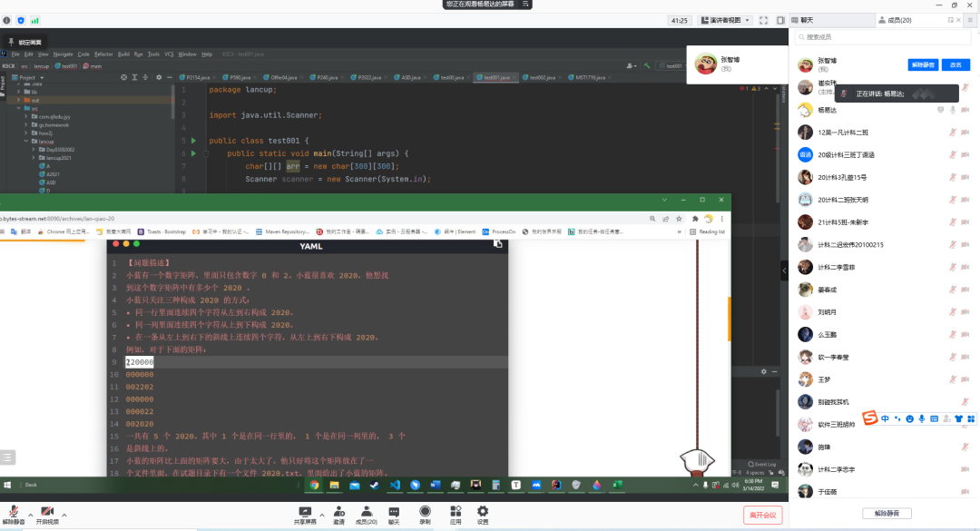Open the Apps (应用) icon
The image size is (980, 531).
coord(456,515)
